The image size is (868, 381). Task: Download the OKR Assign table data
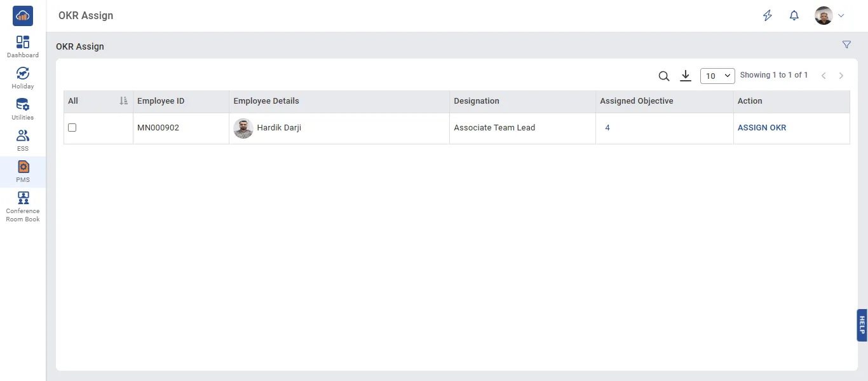click(x=686, y=75)
